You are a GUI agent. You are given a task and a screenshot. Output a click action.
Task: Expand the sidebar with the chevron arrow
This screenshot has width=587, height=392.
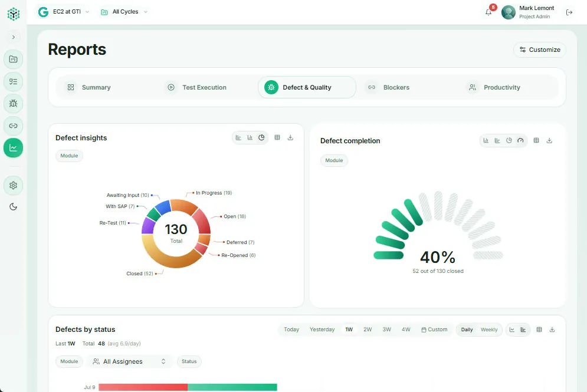tap(14, 37)
